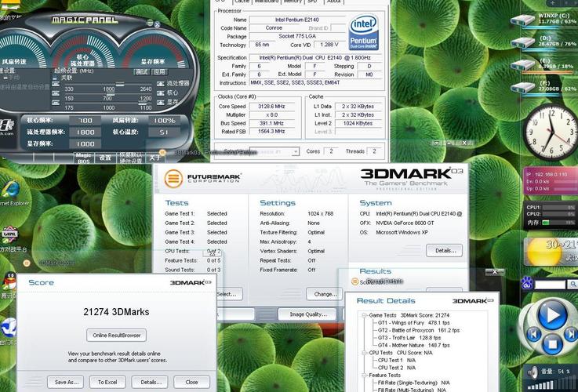This screenshot has width=578, height=392.
Task: Toggle the 关联 link checkbox
Action: (56, 78)
